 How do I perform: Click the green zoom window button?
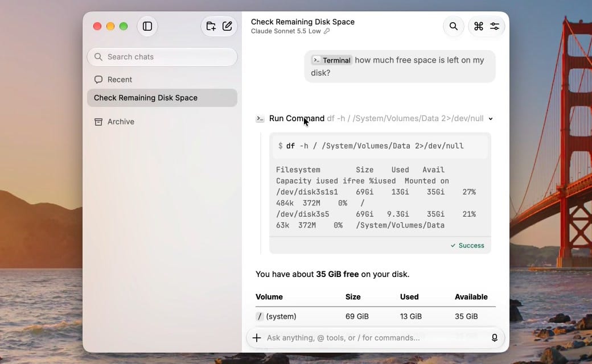click(124, 26)
